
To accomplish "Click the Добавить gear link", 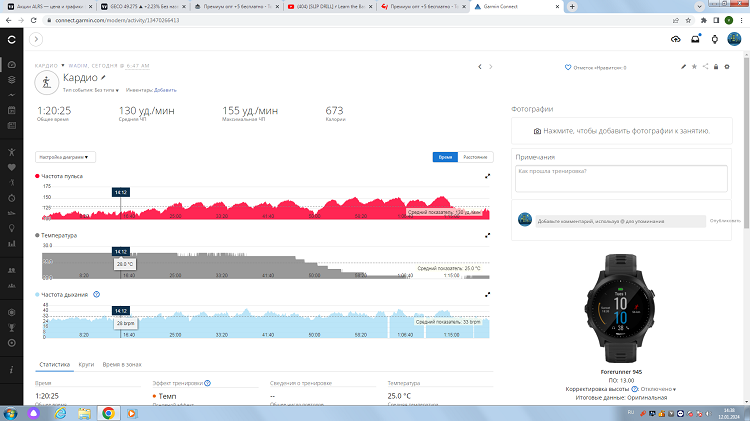I will (165, 90).
